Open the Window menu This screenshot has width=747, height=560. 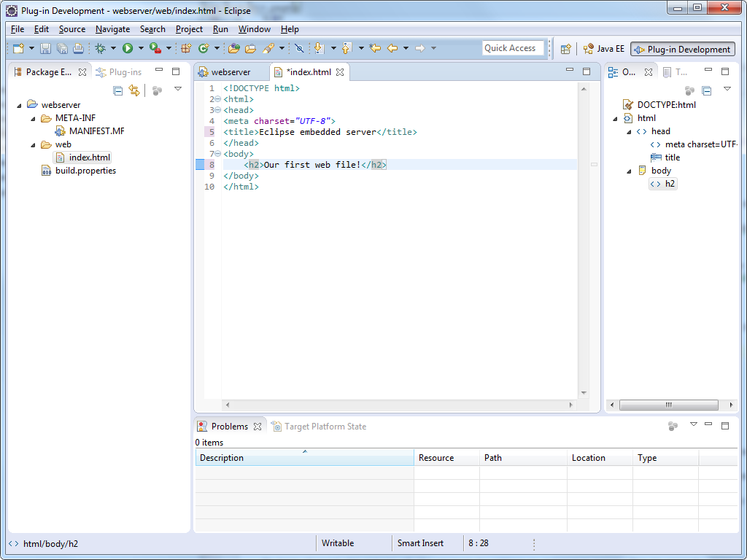pyautogui.click(x=255, y=29)
